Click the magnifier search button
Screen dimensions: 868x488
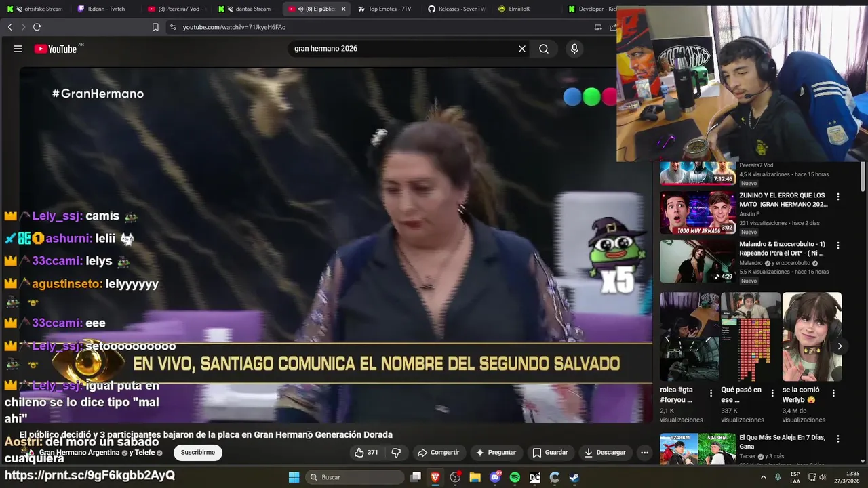tap(544, 49)
